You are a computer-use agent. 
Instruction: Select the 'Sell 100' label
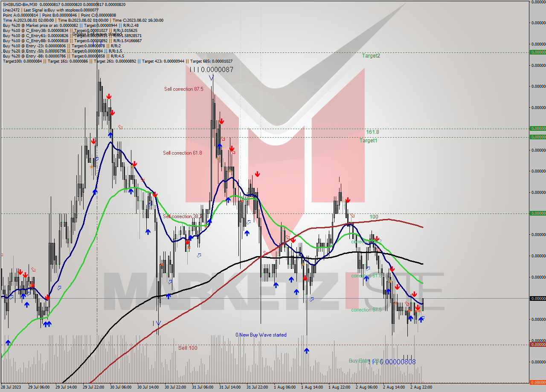(188, 348)
